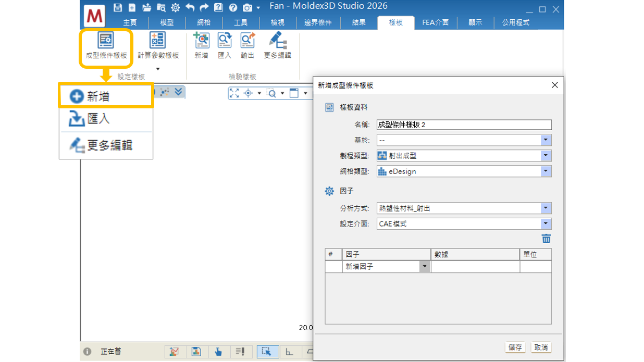Click the add result chart status icon
644x362 pixels.
pos(174,352)
